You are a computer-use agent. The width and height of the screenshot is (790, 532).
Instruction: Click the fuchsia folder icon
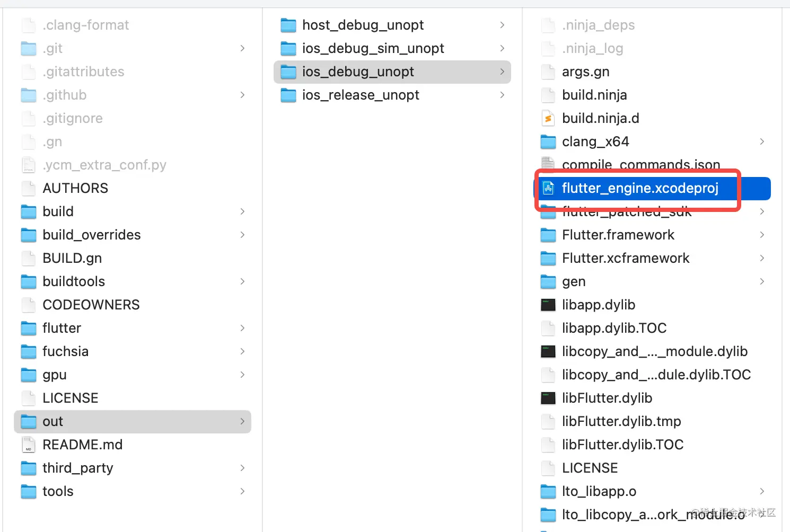29,351
